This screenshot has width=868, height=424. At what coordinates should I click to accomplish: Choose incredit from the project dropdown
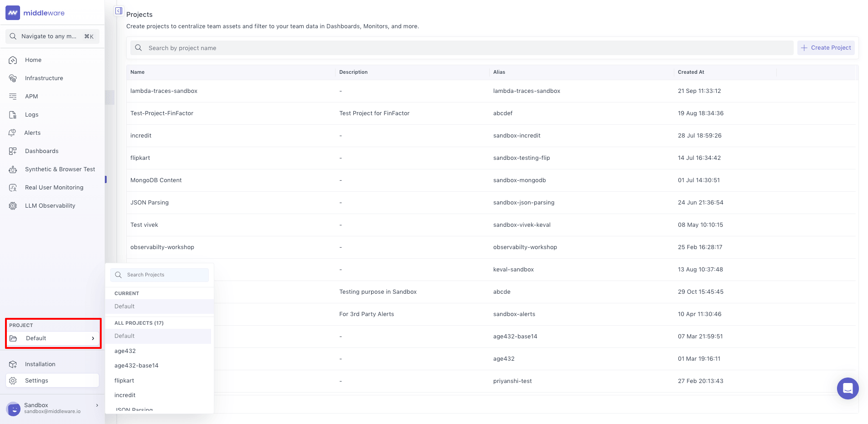click(x=125, y=395)
